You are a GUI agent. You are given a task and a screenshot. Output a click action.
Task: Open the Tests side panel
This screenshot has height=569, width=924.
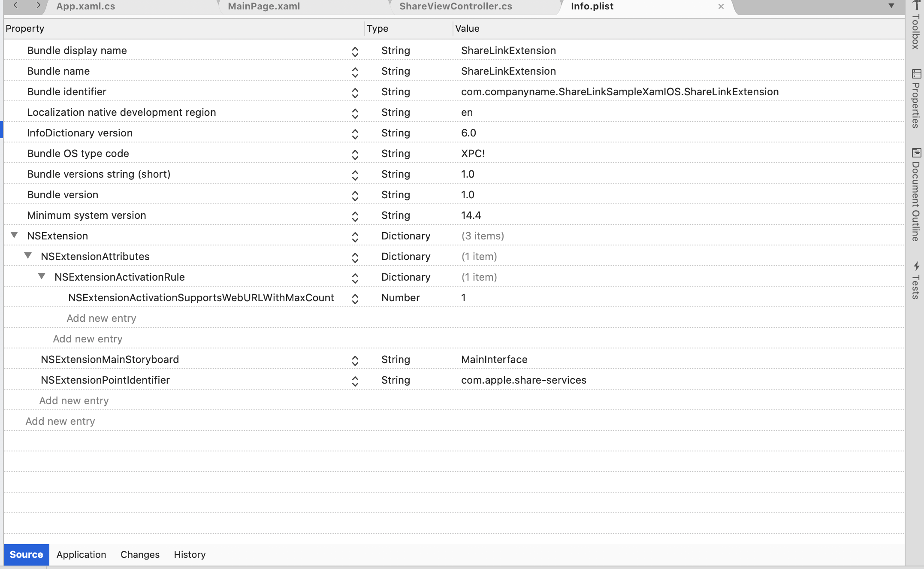coord(915,281)
